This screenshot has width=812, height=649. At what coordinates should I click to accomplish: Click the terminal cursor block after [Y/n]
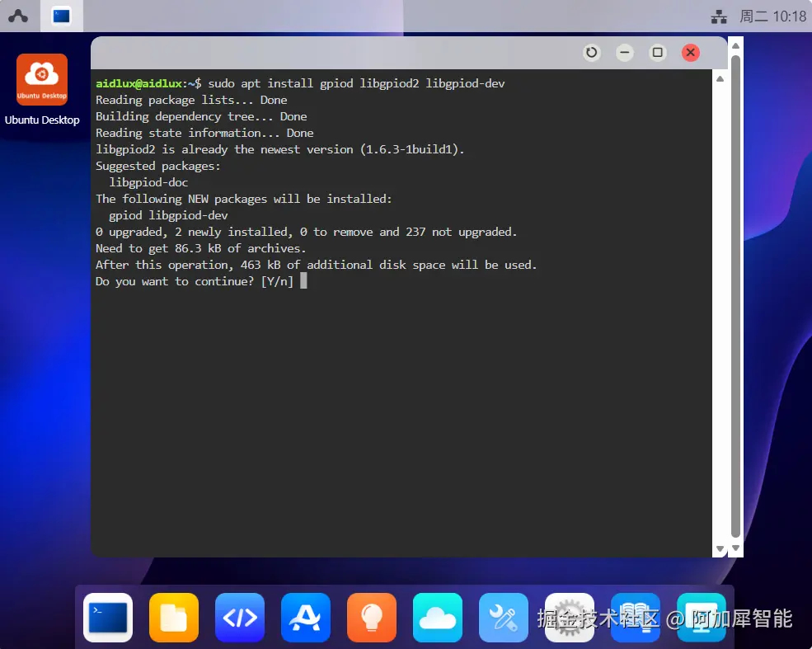click(303, 281)
